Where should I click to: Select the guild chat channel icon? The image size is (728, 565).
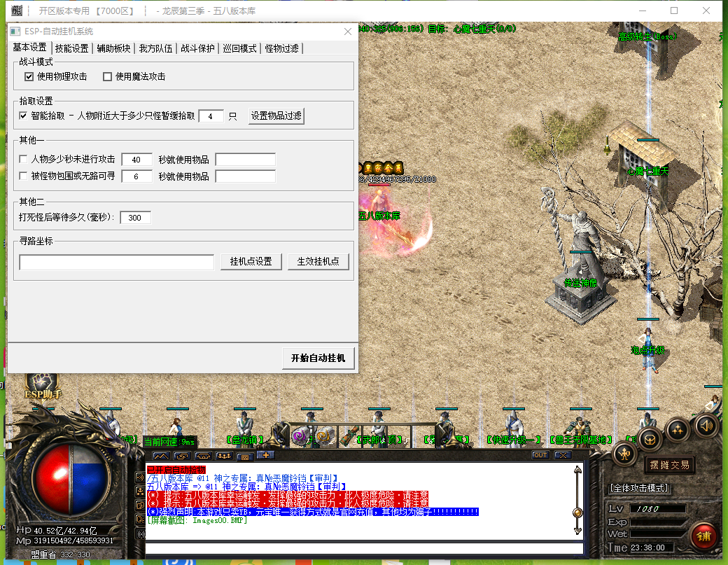tap(140, 505)
